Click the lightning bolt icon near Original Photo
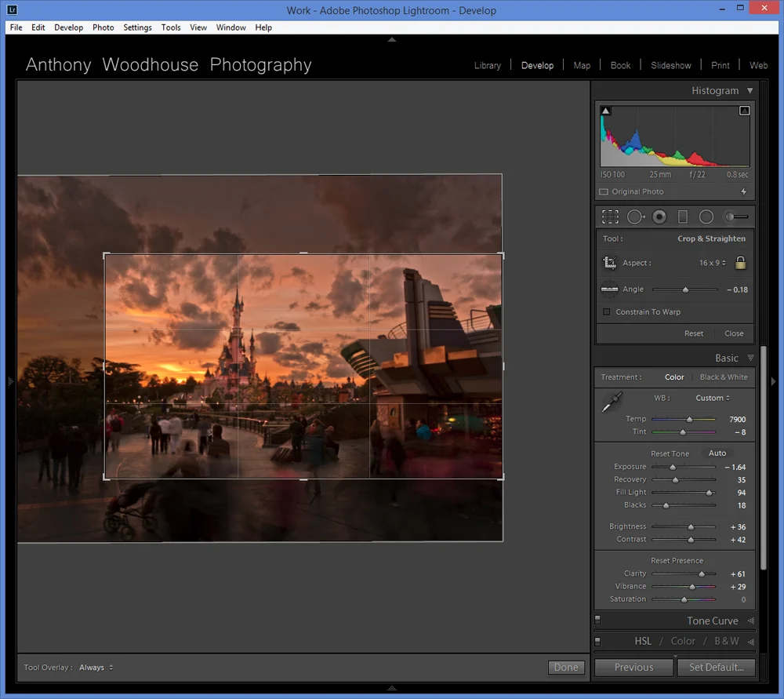 [x=743, y=191]
